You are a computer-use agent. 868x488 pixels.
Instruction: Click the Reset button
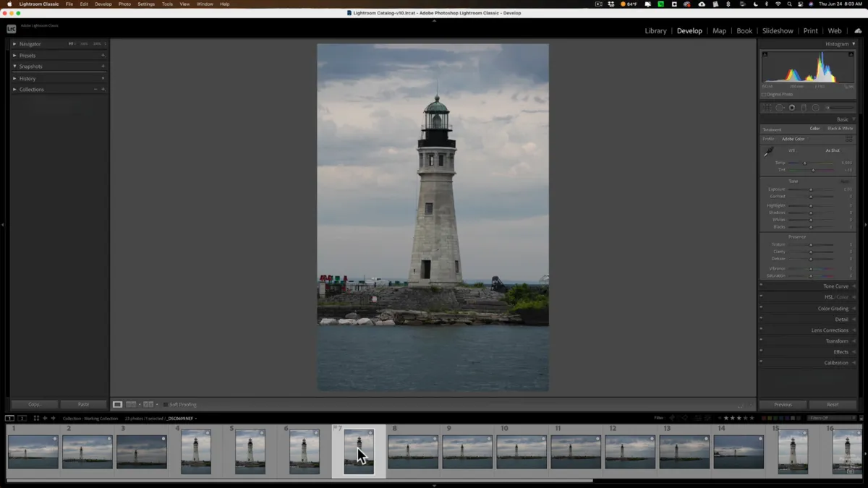[833, 405]
